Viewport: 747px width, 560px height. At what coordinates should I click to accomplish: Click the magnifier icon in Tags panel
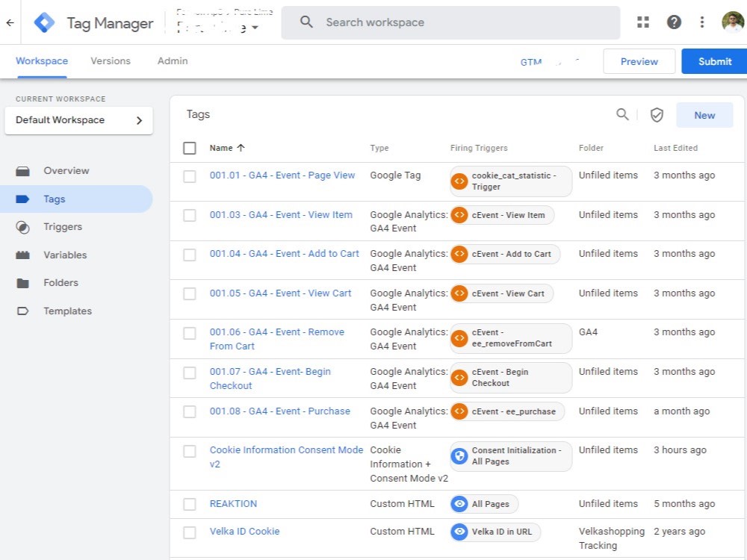coord(622,114)
